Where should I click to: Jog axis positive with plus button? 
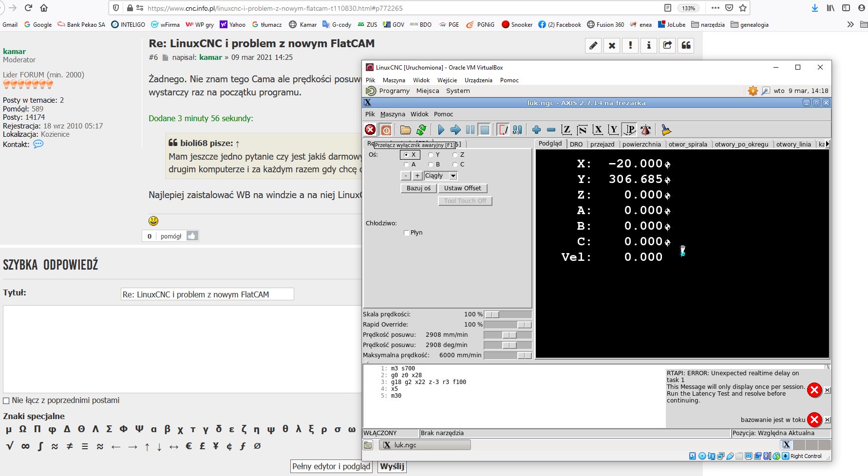coord(417,176)
